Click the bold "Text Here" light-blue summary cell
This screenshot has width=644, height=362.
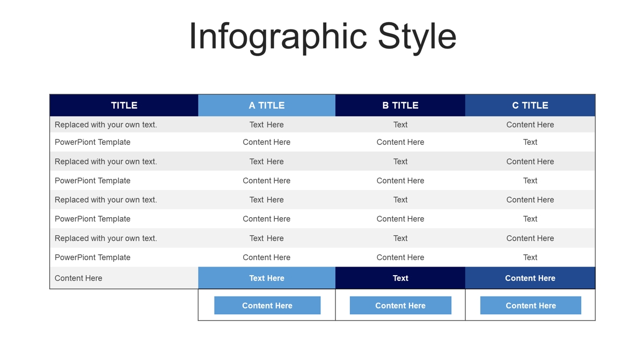[267, 278]
